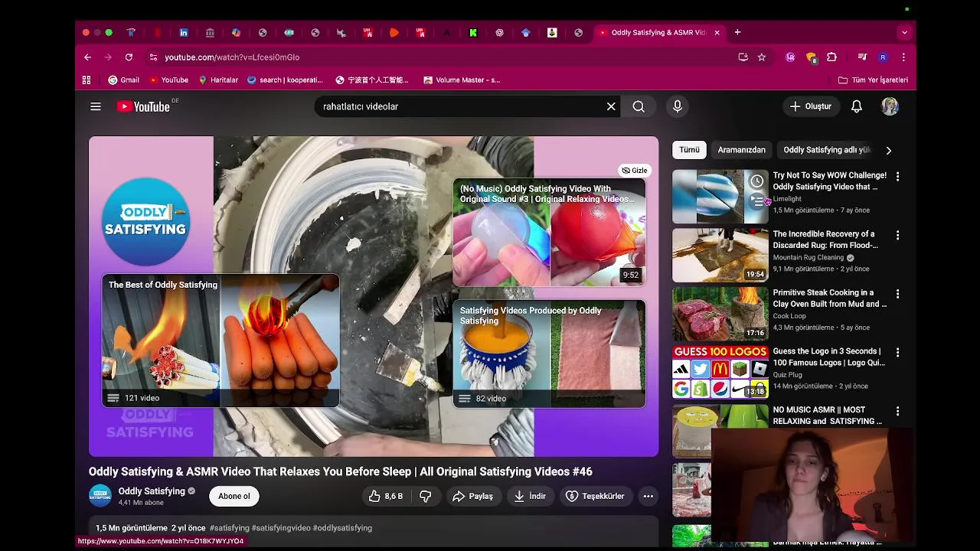Open site information icon in address bar

[153, 57]
